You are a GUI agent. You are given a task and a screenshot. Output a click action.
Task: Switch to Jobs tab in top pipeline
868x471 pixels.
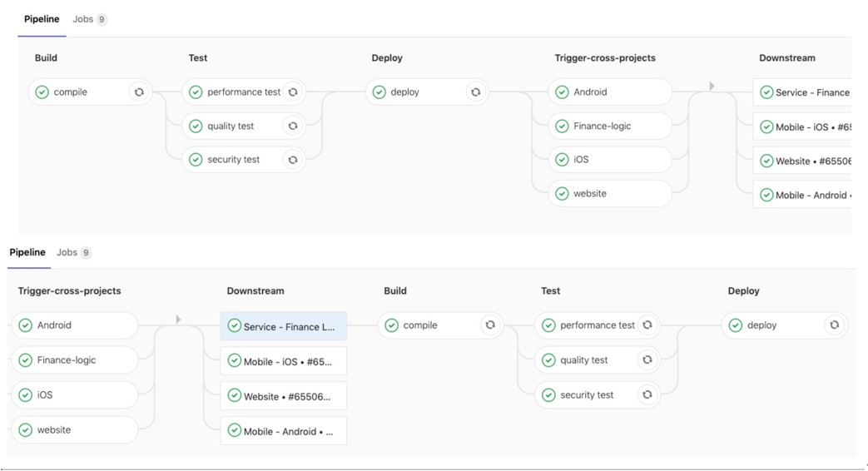coord(90,19)
